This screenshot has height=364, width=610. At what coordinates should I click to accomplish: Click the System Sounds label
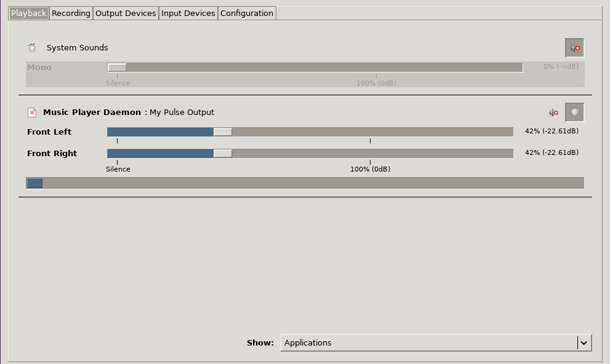78,48
